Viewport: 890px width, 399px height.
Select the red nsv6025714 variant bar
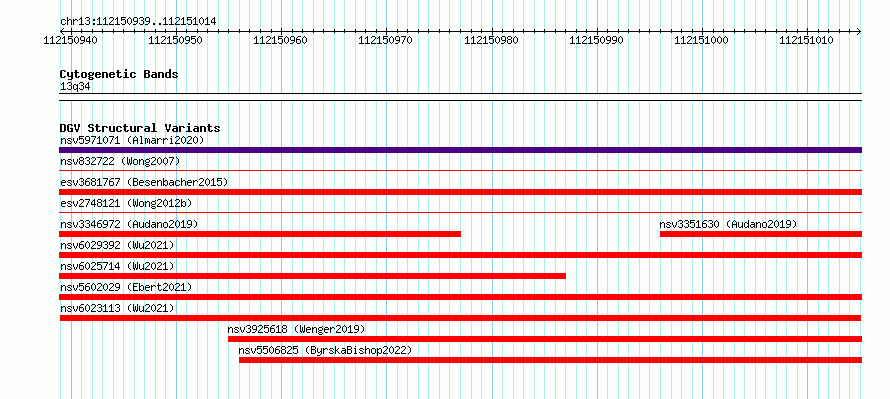pos(313,276)
